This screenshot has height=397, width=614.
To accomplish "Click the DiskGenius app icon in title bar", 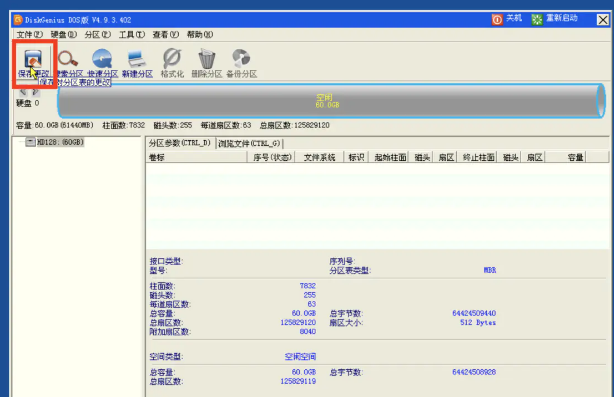I will [x=18, y=20].
